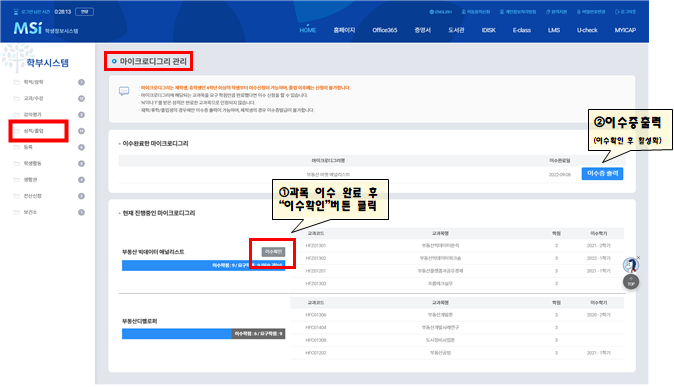Extend the session with the button beside 0:28:13
This screenshot has height=387, width=674.
(84, 12)
